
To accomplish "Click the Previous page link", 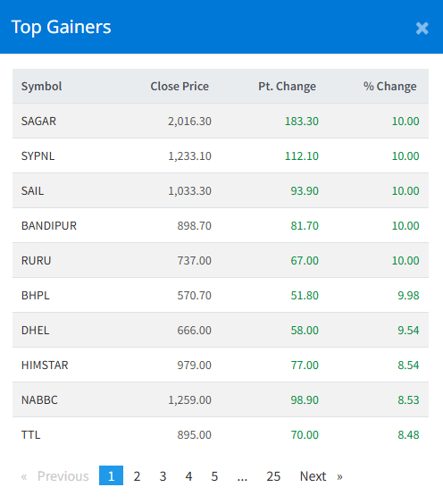I will click(55, 476).
